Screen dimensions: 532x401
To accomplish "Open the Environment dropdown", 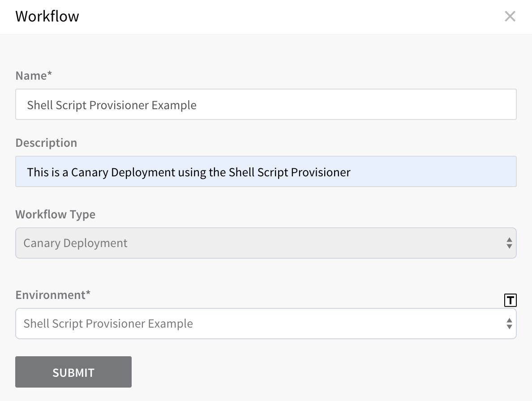I will (x=266, y=324).
